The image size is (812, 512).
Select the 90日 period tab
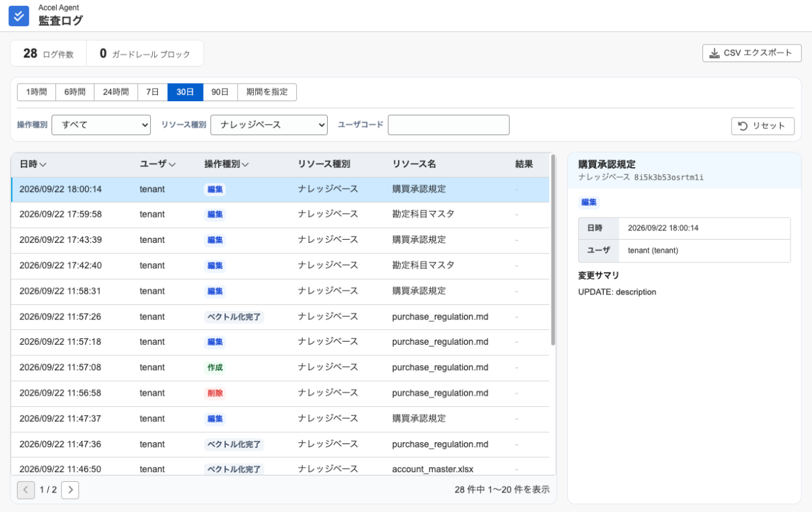220,92
